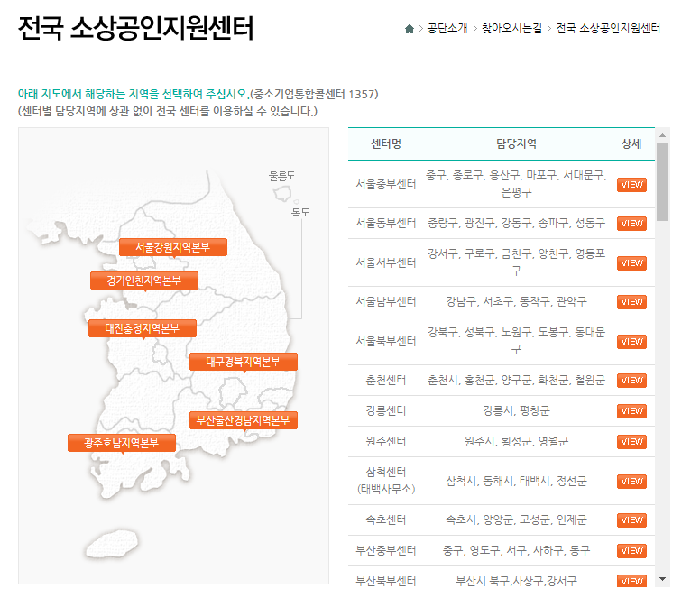View details for 원주센터
This screenshot has height=616, width=691.
pos(631,442)
